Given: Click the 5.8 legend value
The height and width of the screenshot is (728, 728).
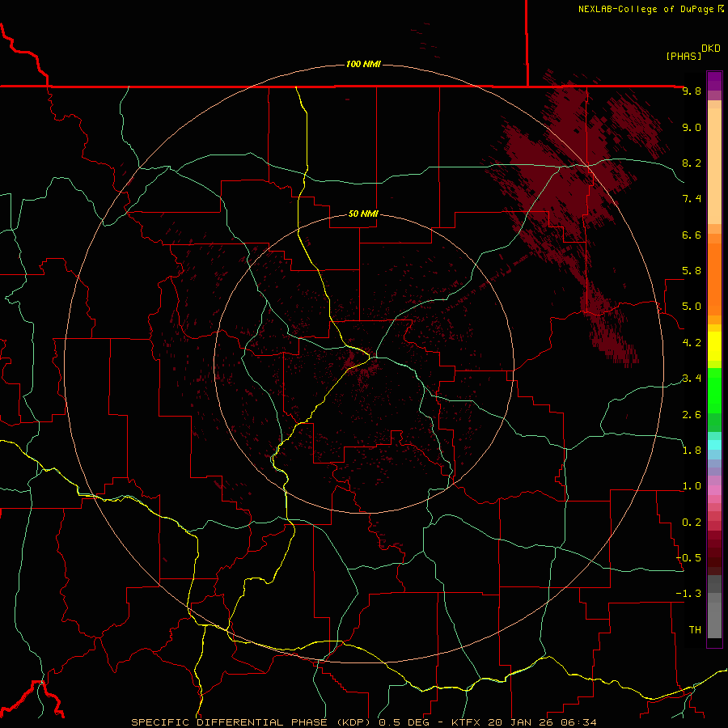Looking at the screenshot, I should click(x=692, y=271).
